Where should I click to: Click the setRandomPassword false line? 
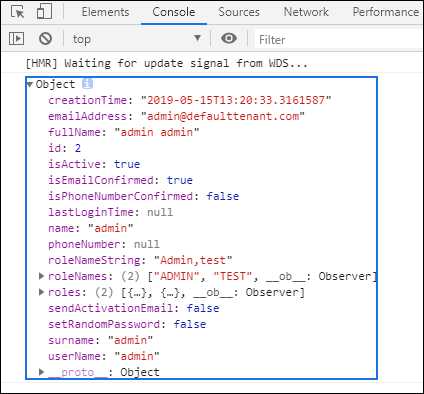point(127,324)
